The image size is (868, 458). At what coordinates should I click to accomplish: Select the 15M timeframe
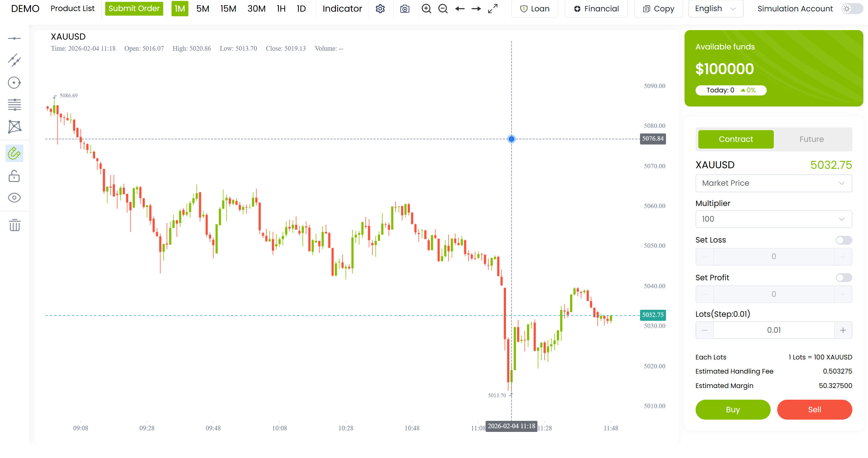coord(228,9)
